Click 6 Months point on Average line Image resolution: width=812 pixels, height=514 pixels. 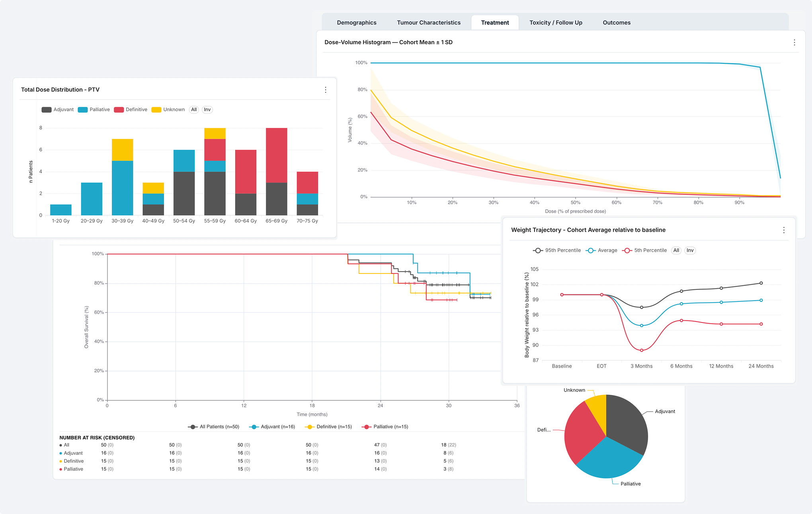(x=681, y=304)
